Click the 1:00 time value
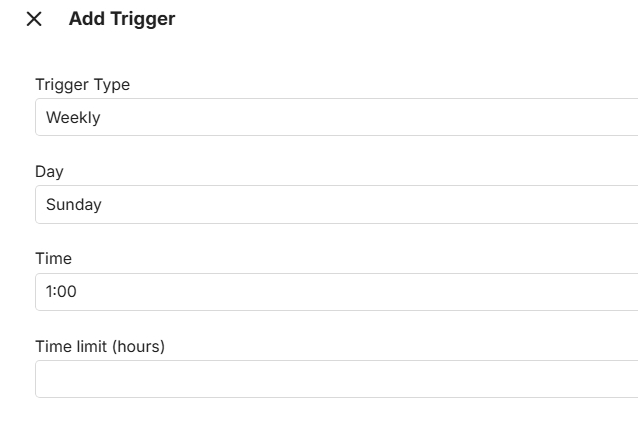The height and width of the screenshot is (444, 638). (x=61, y=292)
